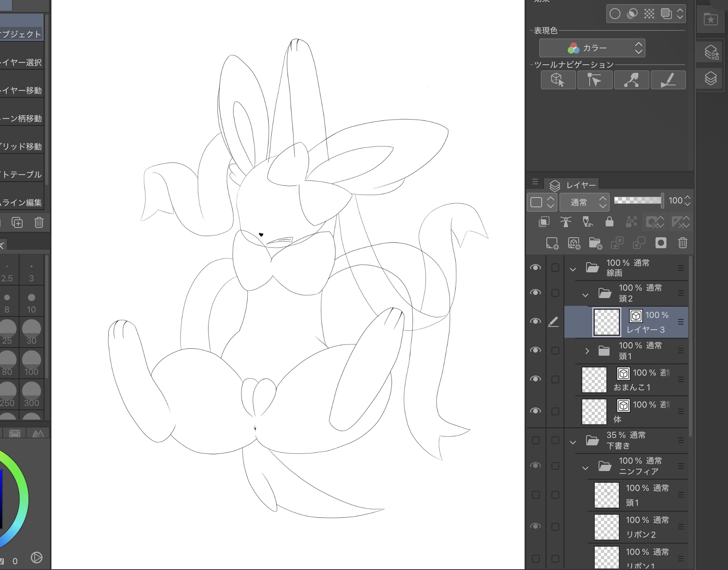Show the 下書き folder
The image size is (728, 570).
(x=535, y=440)
